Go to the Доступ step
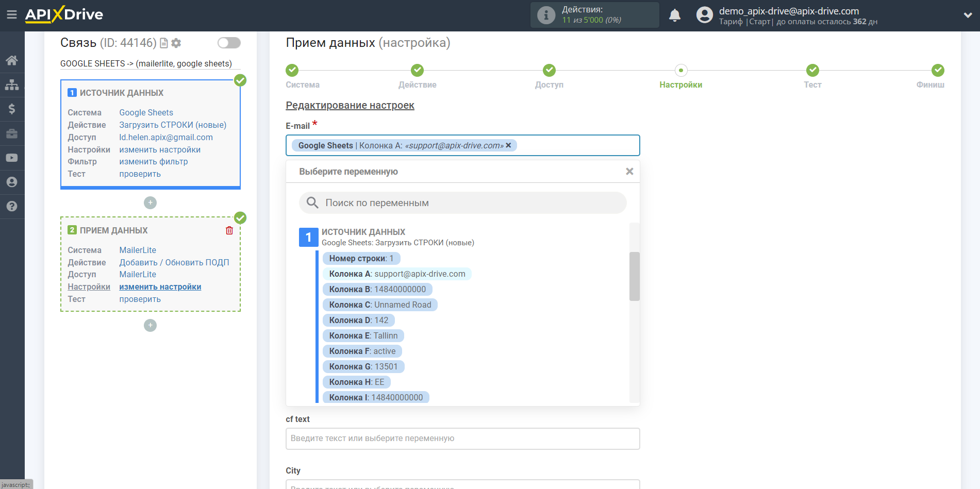Viewport: 980px width, 489px height. [549, 77]
